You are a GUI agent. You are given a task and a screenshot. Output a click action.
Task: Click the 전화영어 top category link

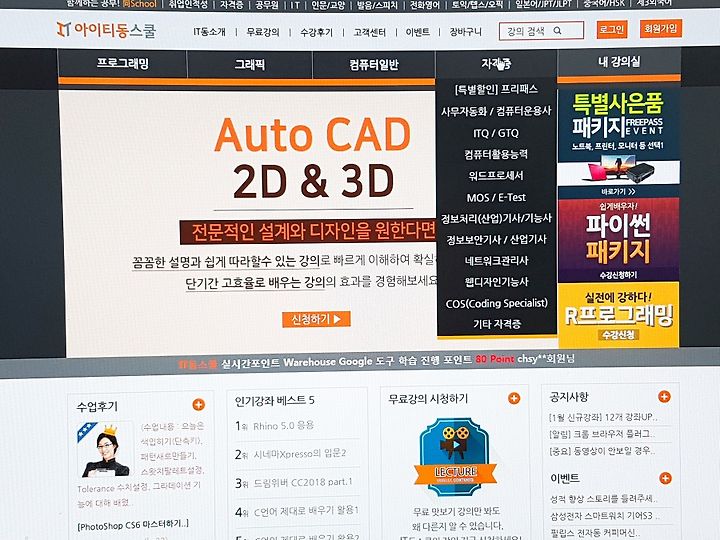424,4
